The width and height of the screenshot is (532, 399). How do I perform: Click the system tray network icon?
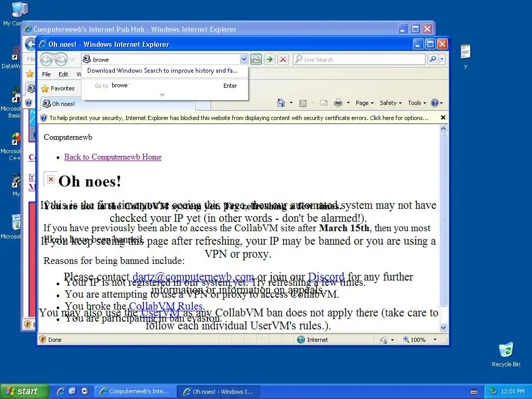click(494, 392)
